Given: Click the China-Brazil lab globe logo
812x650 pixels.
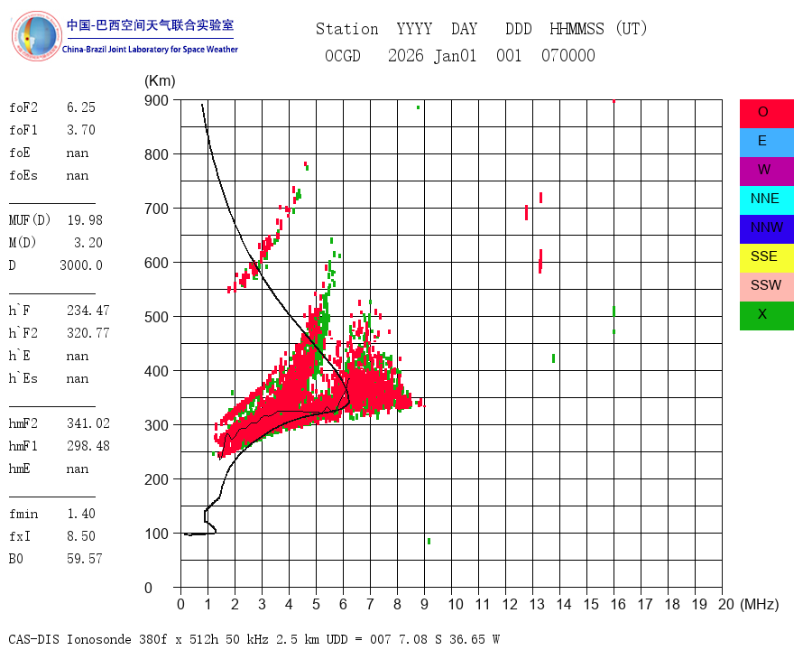Looking at the screenshot, I should pyautogui.click(x=36, y=36).
